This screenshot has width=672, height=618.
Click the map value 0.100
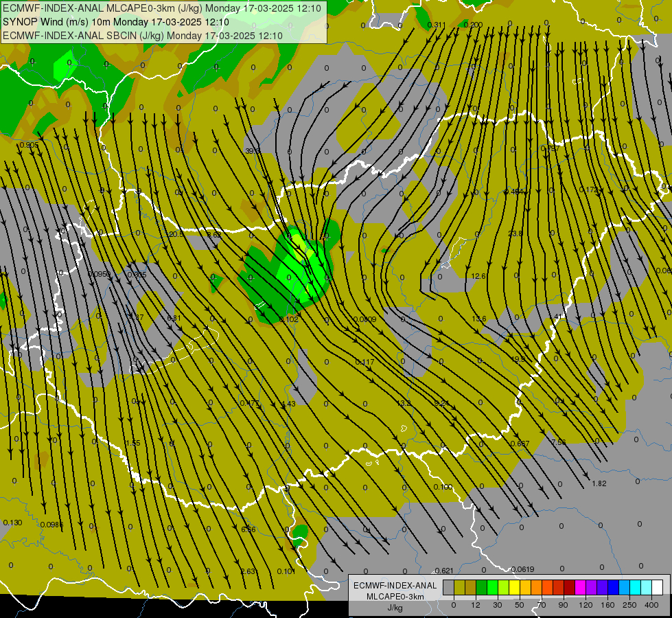coord(443,488)
